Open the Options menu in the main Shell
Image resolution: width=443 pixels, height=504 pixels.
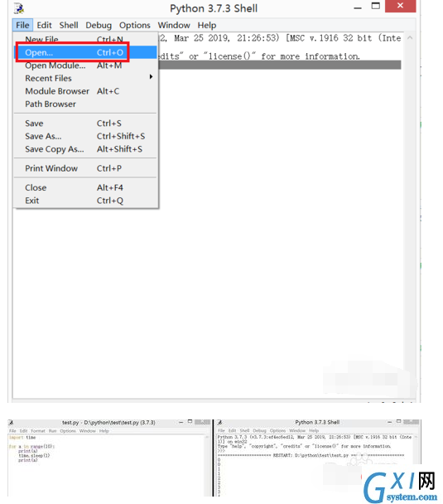(x=134, y=25)
